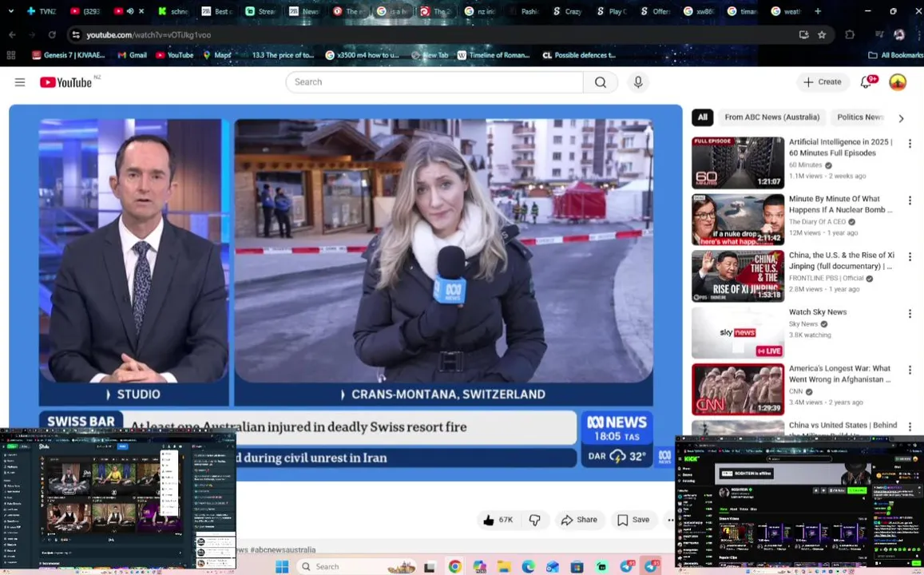
Task: Share the video
Action: (x=579, y=520)
